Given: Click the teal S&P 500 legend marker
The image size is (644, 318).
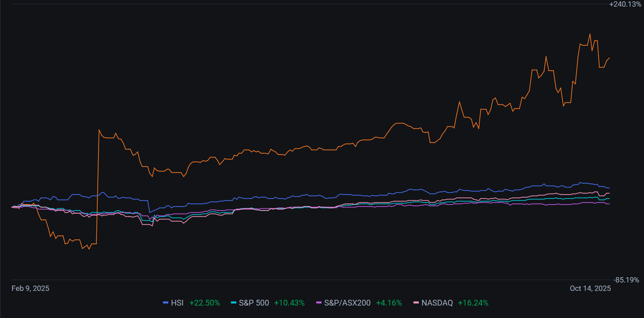Looking at the screenshot, I should (234, 303).
